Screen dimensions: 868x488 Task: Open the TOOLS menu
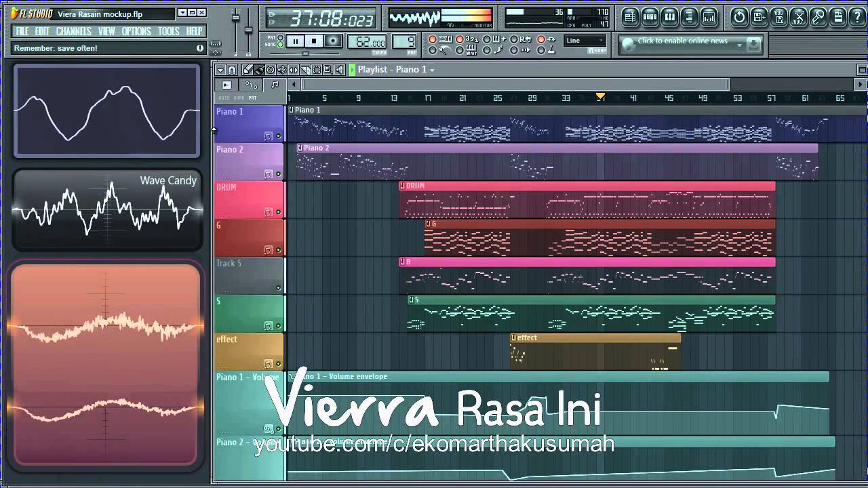pyautogui.click(x=169, y=31)
